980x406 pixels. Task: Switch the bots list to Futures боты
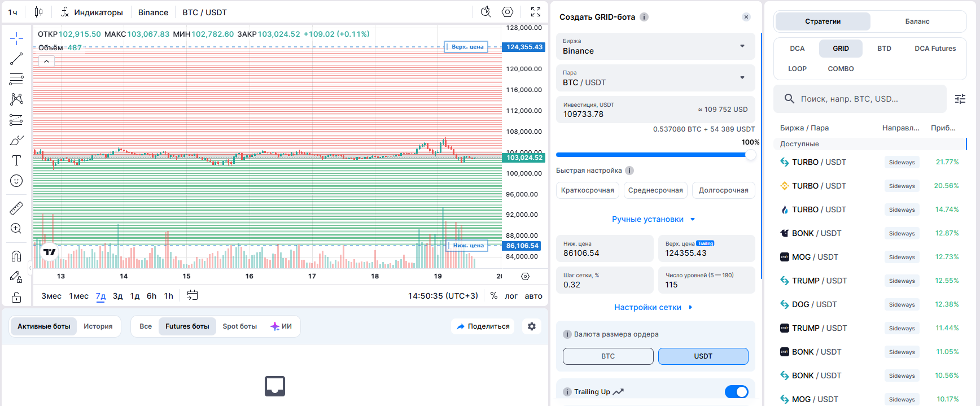click(187, 326)
